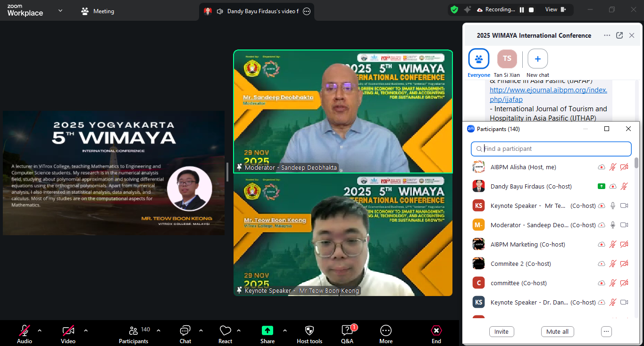Image resolution: width=644 pixels, height=346 pixels.
Task: Start a New chat with plus icon
Action: (x=537, y=59)
